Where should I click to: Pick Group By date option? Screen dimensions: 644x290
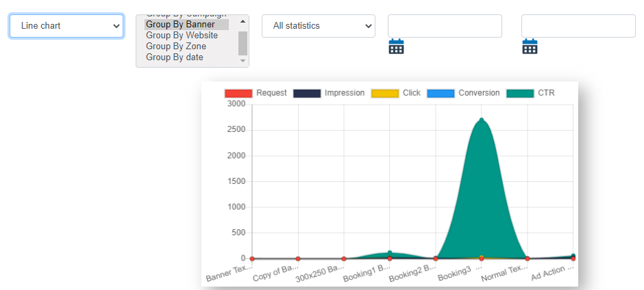[x=175, y=57]
